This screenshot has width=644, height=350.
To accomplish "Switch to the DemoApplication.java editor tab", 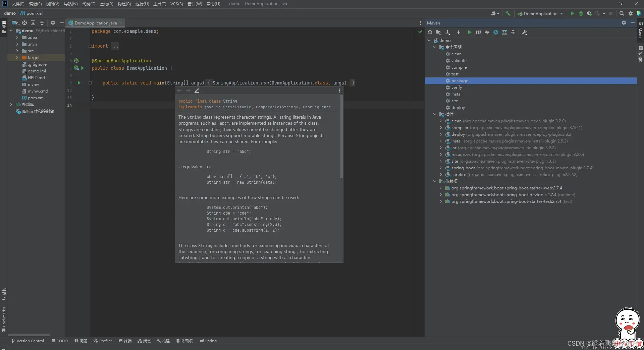I will tap(95, 23).
